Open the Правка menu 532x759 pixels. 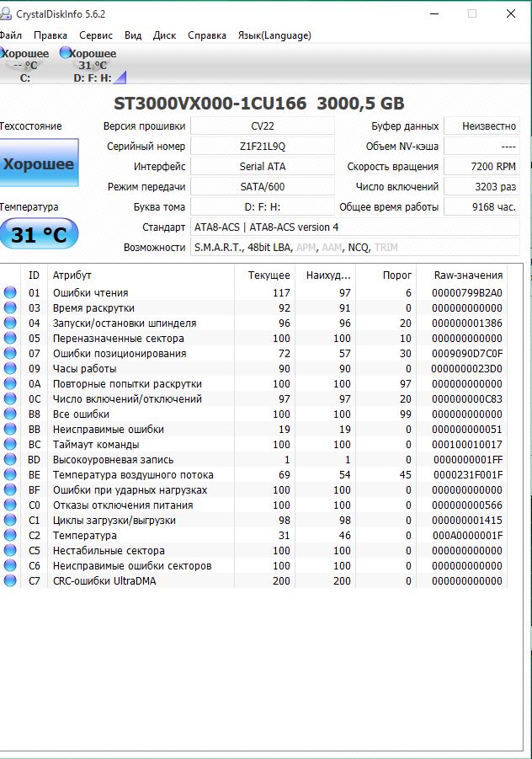[51, 35]
